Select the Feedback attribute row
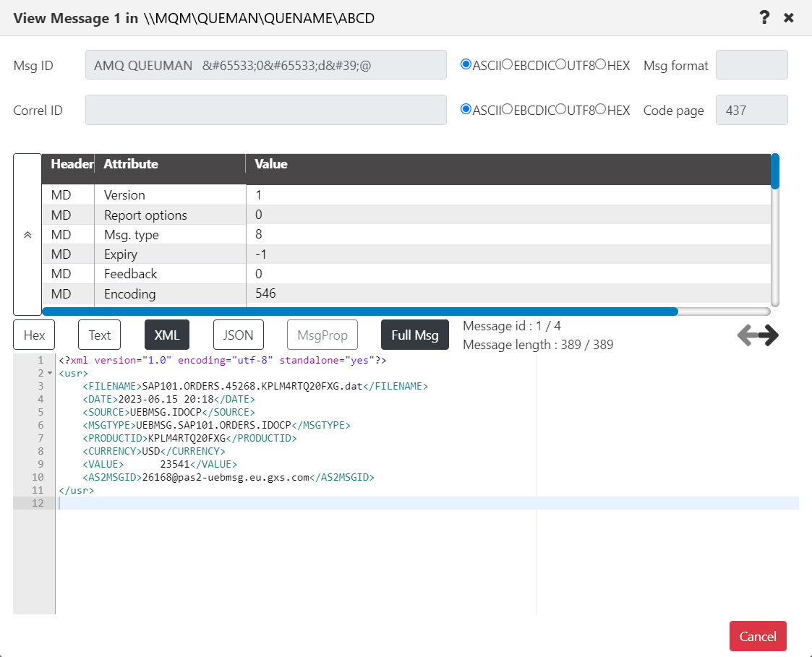Screen dimensions: 812x657 tap(406, 274)
